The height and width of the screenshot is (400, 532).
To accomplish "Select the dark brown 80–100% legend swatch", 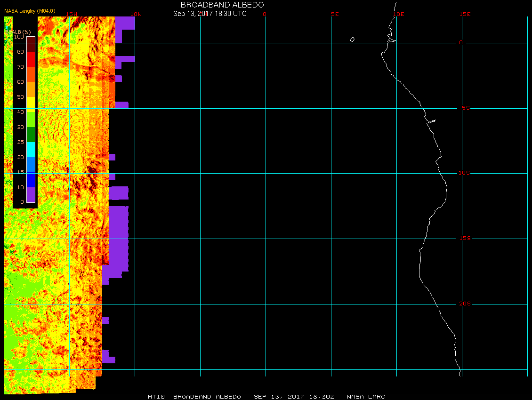I will click(x=31, y=44).
